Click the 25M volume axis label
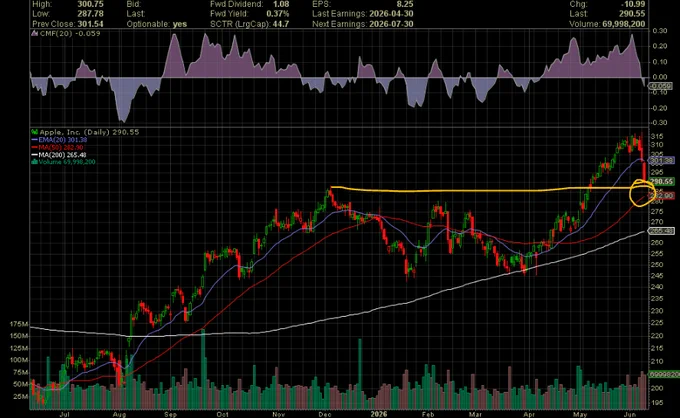 click(x=20, y=397)
